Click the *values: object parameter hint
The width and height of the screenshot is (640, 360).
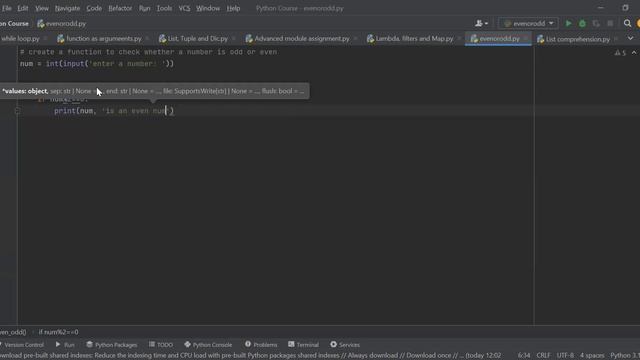(25, 91)
